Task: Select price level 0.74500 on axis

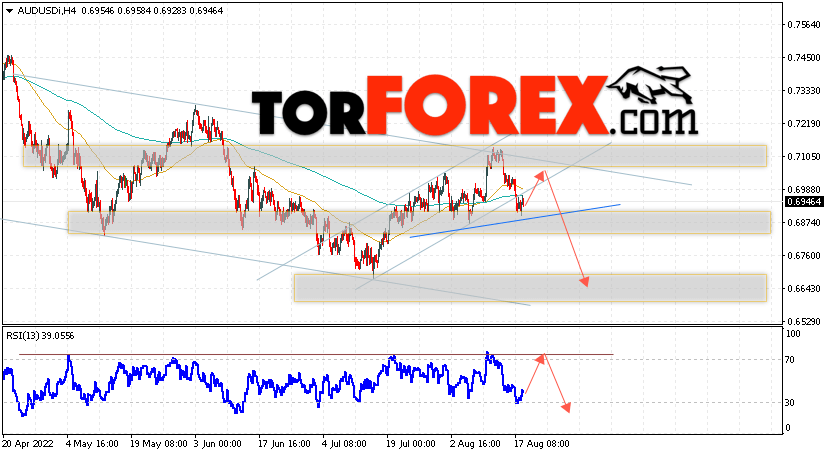Action: coord(805,58)
